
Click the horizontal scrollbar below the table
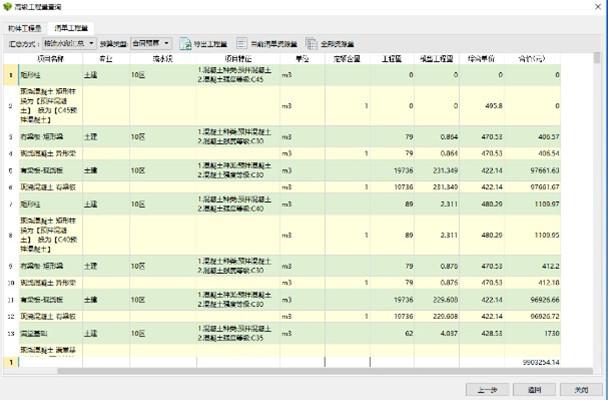tap(300, 370)
